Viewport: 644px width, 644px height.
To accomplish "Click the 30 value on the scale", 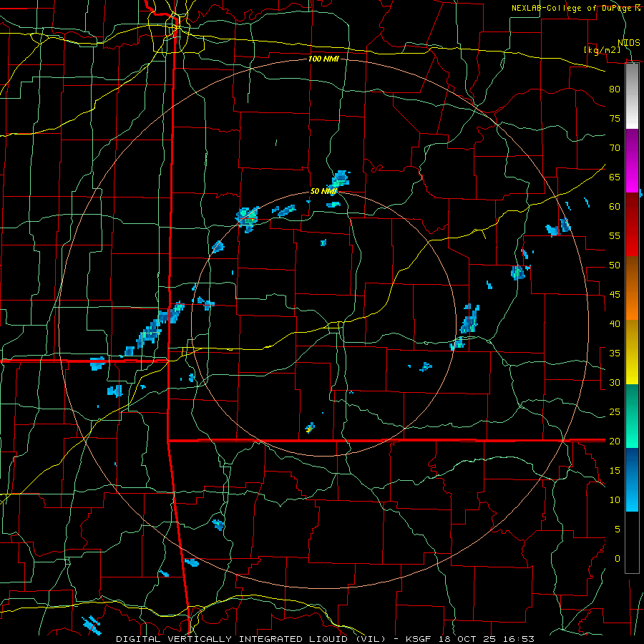I will [615, 382].
